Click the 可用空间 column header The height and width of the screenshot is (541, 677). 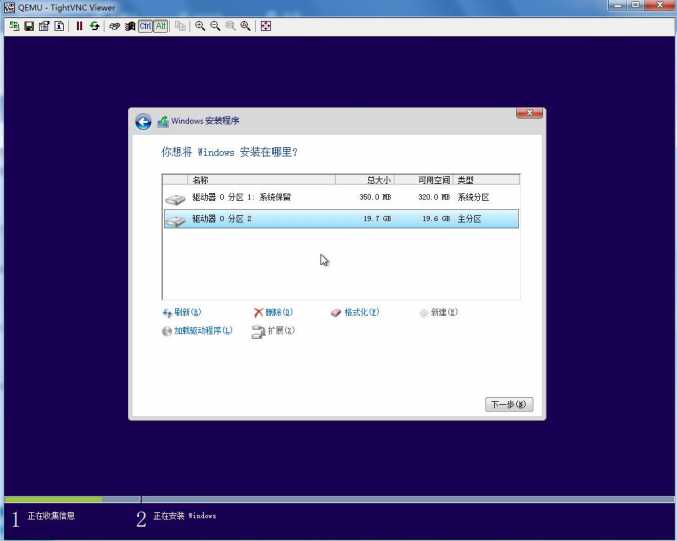coord(424,180)
